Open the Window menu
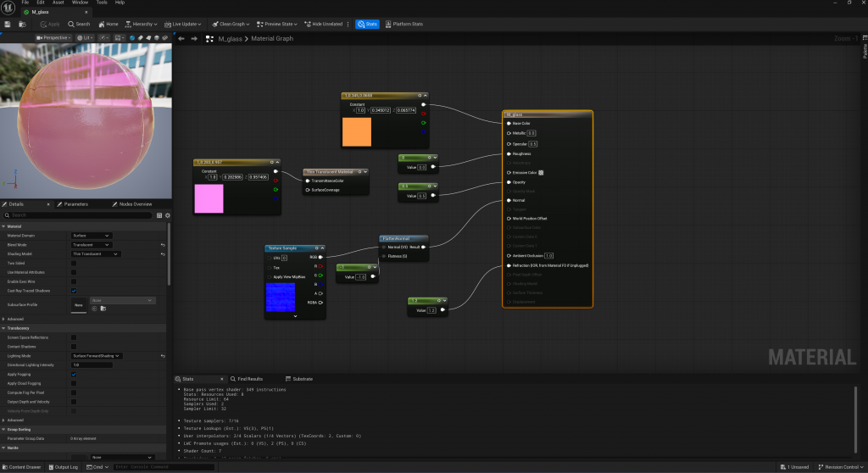Image resolution: width=868 pixels, height=473 pixels. click(80, 3)
